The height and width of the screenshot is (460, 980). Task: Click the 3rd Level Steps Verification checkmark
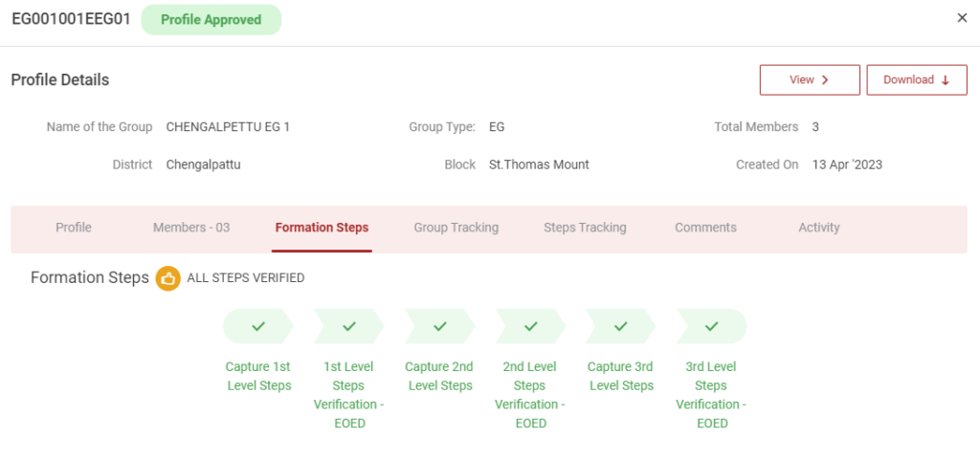click(711, 326)
